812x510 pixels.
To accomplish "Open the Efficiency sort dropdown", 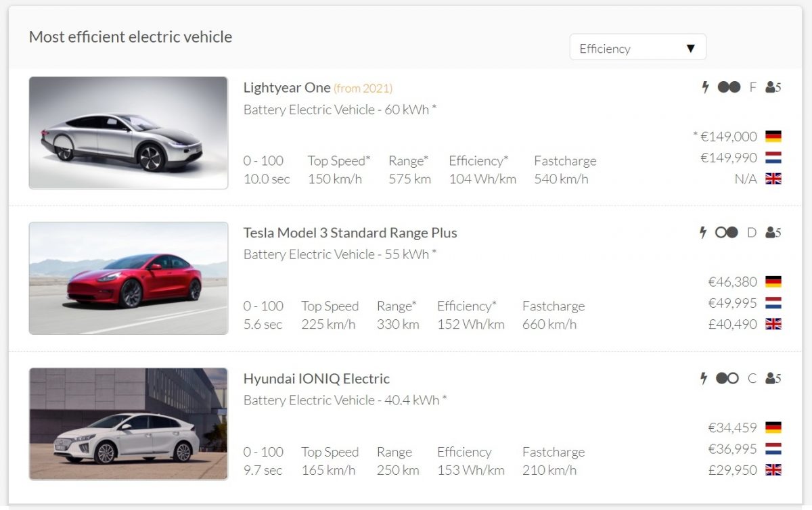I will click(x=637, y=48).
